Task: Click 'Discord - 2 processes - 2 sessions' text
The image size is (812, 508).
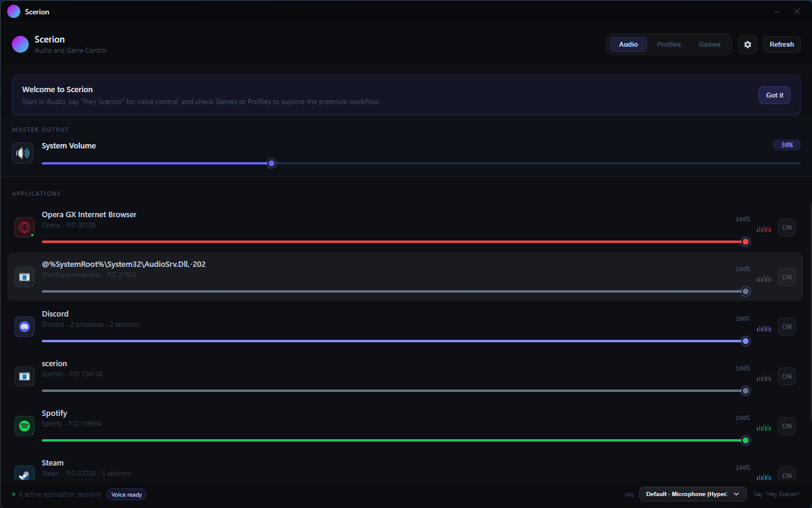Action: (90, 324)
